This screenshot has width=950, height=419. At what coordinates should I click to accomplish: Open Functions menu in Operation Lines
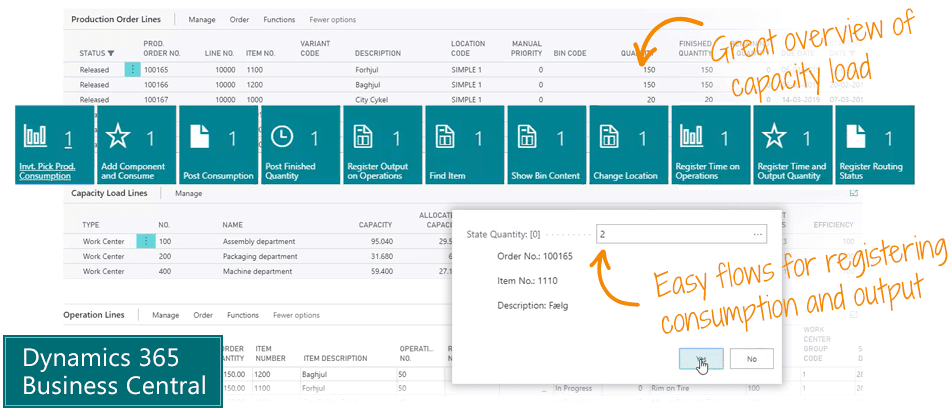click(243, 315)
